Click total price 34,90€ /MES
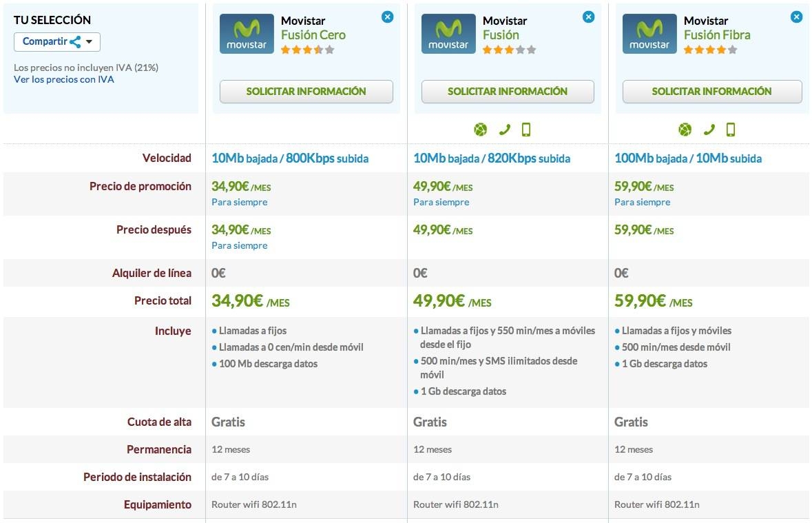Screen dimensions: 812x523 coord(250,301)
